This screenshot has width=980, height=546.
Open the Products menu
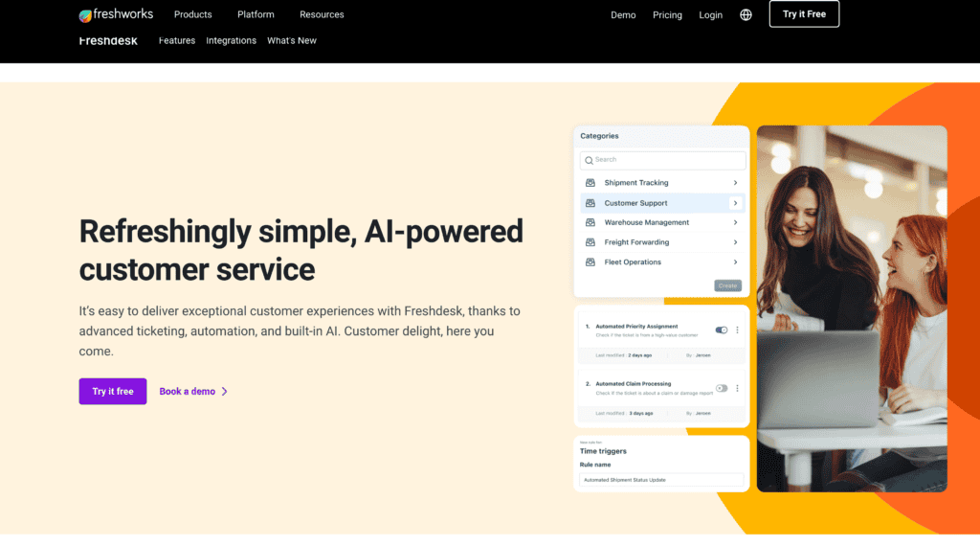[192, 14]
